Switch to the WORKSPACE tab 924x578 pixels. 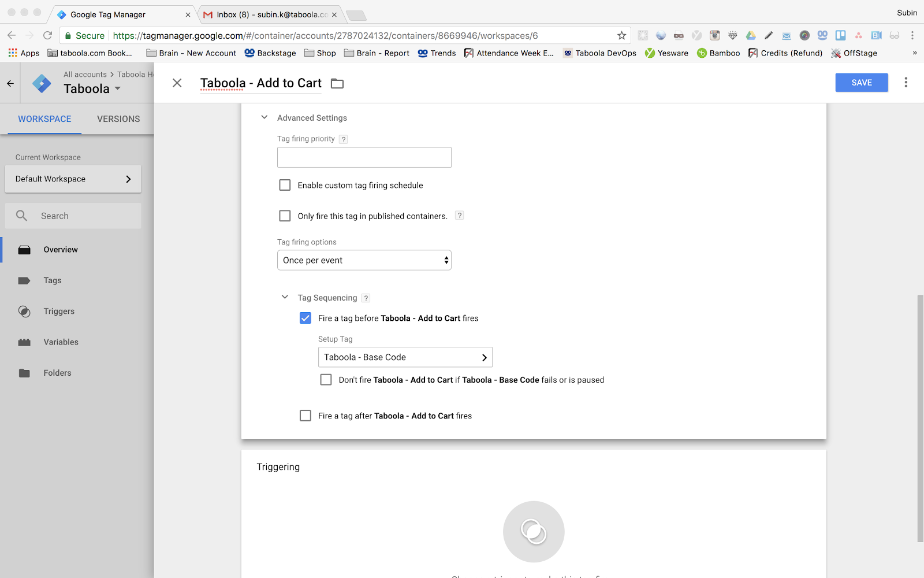[x=44, y=119]
